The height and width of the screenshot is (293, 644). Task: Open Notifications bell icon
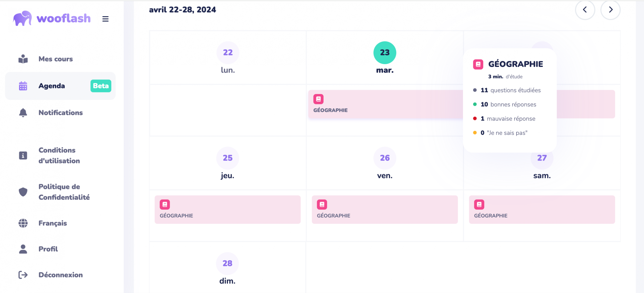pyautogui.click(x=23, y=113)
